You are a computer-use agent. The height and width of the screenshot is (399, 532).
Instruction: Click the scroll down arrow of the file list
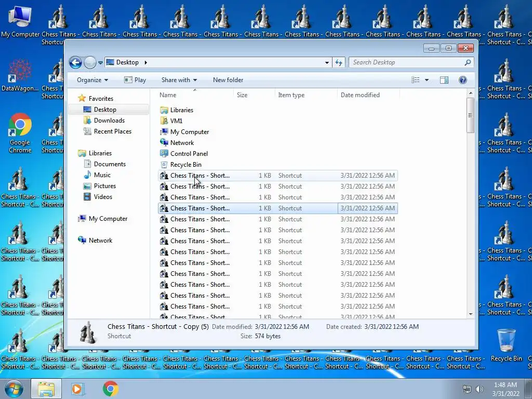tap(470, 314)
